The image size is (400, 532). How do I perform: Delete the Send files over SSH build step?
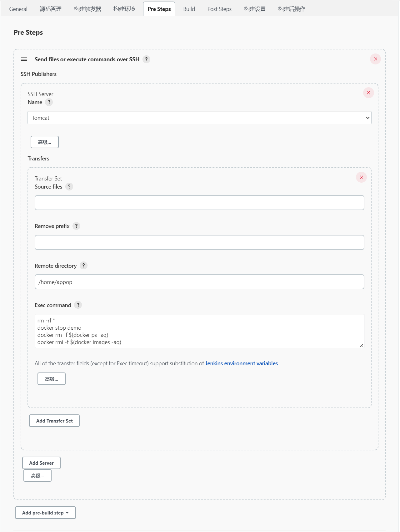pyautogui.click(x=375, y=59)
